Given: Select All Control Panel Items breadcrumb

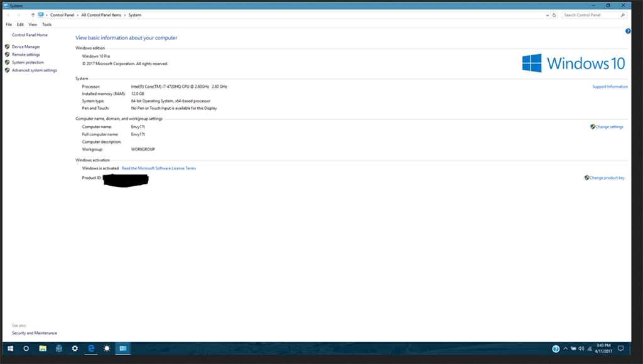Looking at the screenshot, I should click(101, 15).
